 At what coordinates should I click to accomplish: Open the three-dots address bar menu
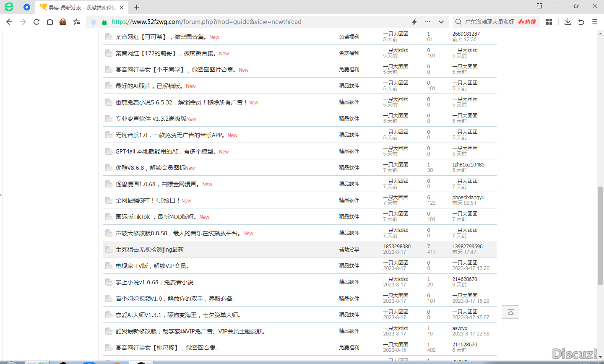(x=427, y=22)
